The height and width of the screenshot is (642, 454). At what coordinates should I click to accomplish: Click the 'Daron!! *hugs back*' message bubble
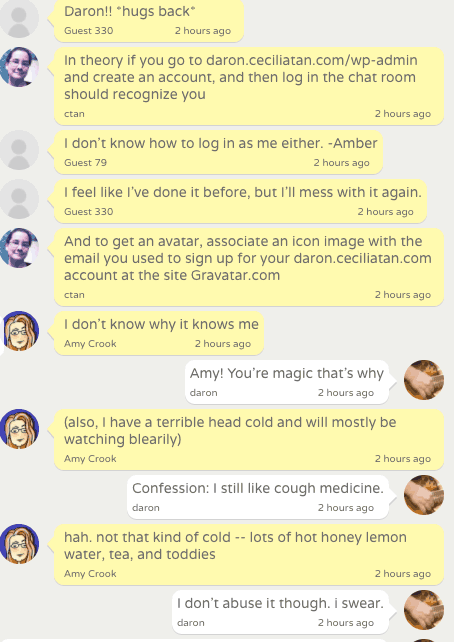(149, 20)
